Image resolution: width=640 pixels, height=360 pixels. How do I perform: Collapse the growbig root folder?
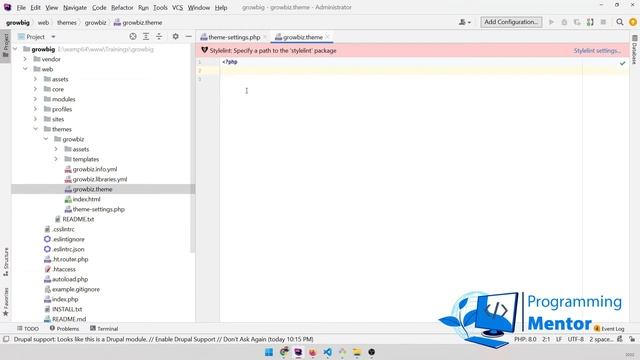16,49
